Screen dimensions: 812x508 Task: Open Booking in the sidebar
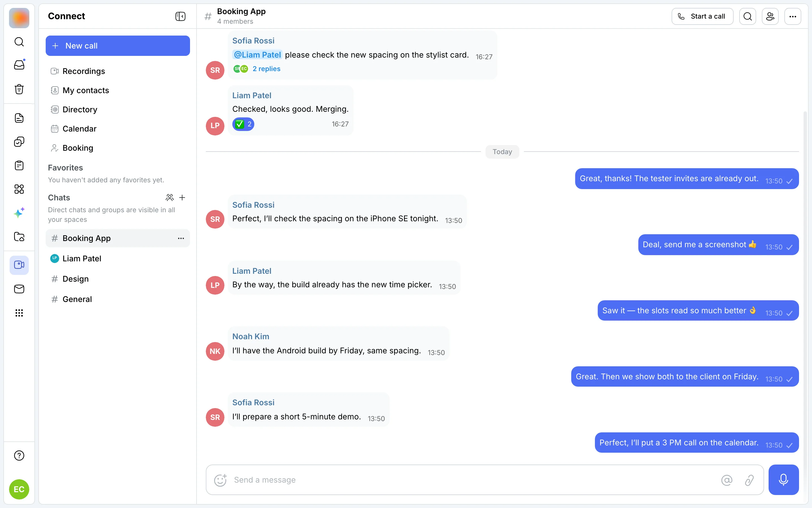pyautogui.click(x=118, y=148)
